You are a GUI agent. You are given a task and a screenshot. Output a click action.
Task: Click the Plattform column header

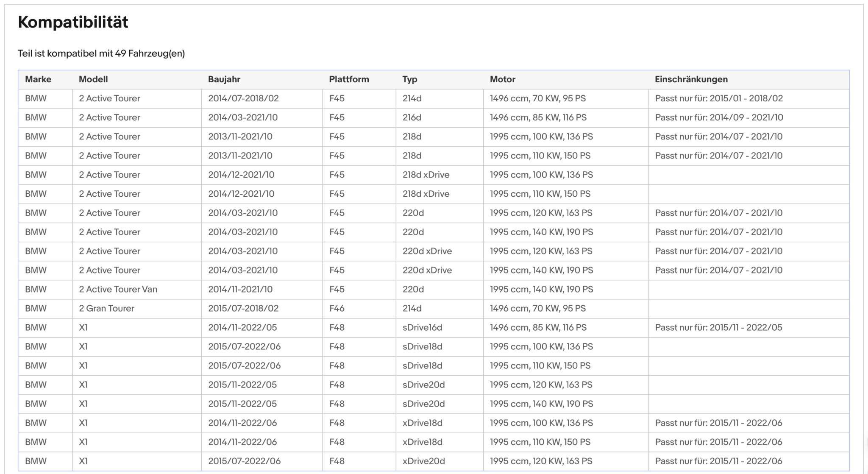tap(349, 79)
